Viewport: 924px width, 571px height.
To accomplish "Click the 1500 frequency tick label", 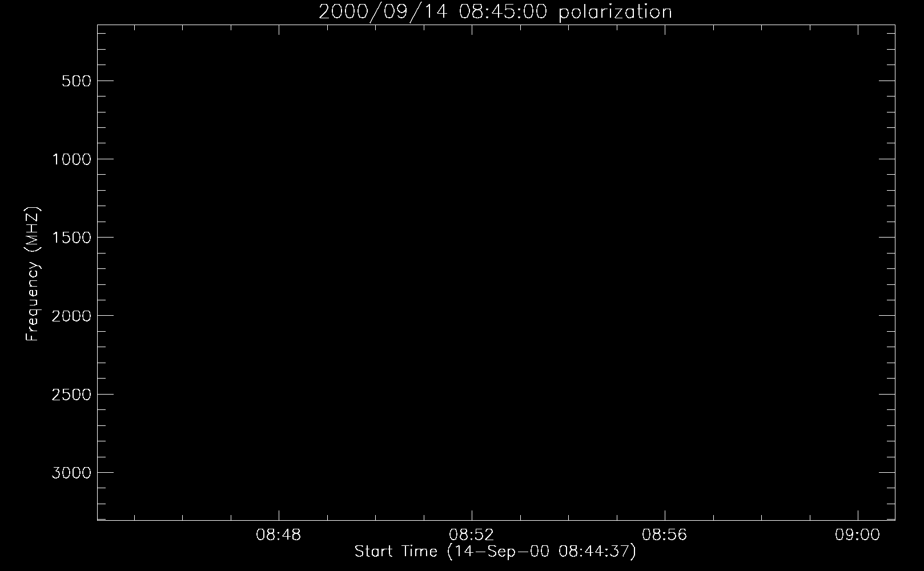I will (x=71, y=238).
